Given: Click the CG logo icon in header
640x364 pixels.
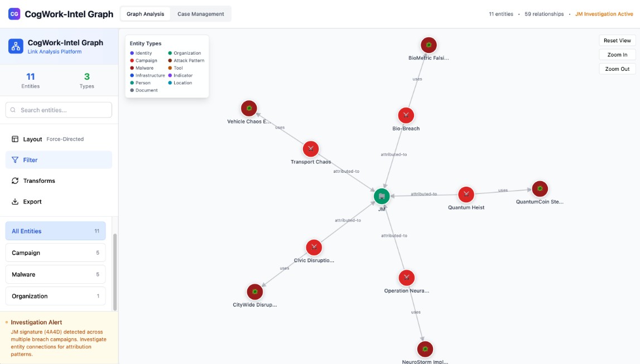Looking at the screenshot, I should (x=15, y=14).
